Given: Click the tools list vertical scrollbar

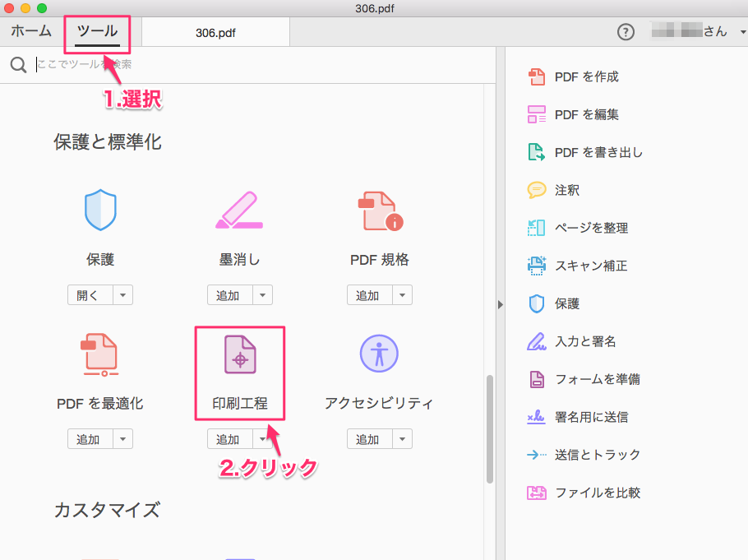Looking at the screenshot, I should pos(490,428).
